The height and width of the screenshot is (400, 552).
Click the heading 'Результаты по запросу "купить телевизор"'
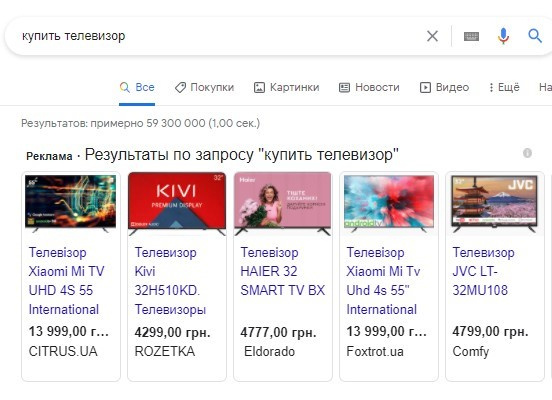click(242, 155)
